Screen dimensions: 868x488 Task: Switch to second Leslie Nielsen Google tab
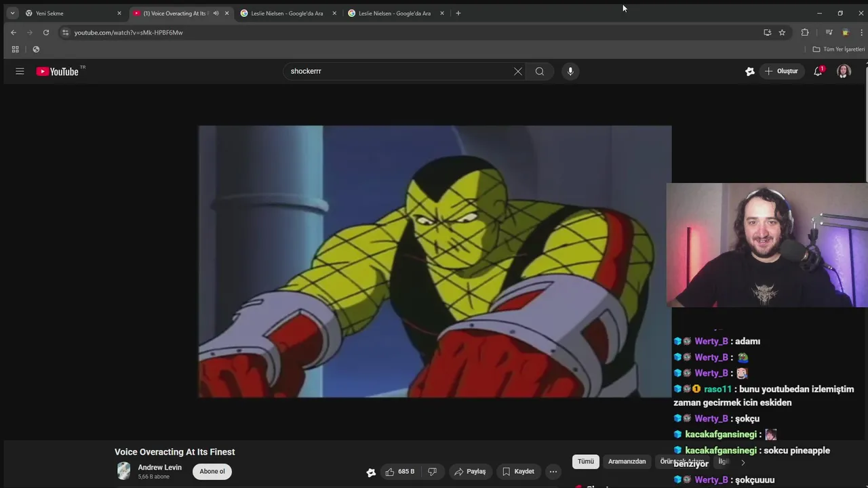click(395, 13)
